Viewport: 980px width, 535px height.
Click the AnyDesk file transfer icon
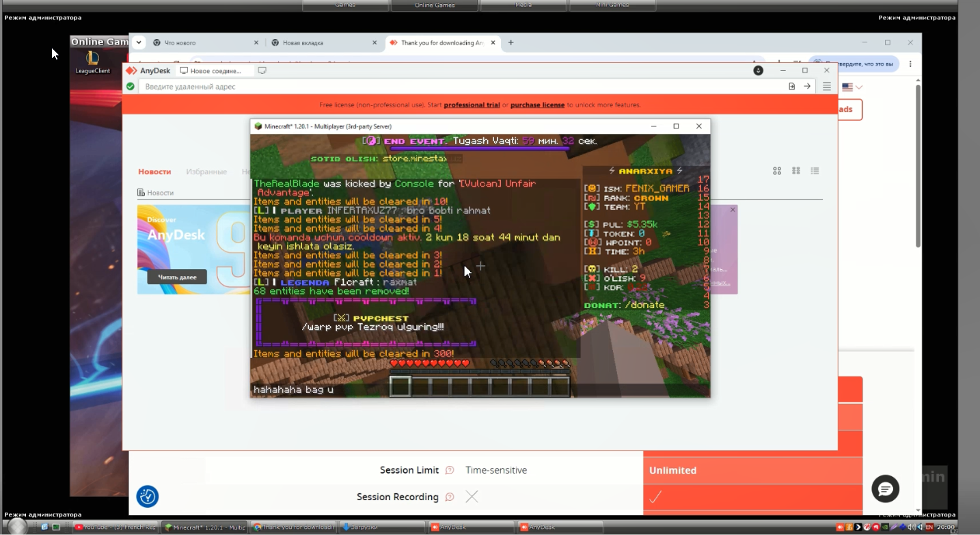coord(791,86)
